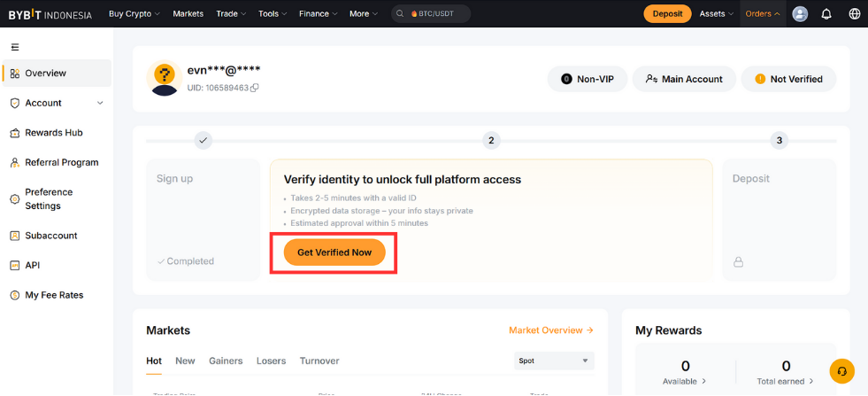Open Available rewards link
Viewport: 868px width, 396px height.
685,382
